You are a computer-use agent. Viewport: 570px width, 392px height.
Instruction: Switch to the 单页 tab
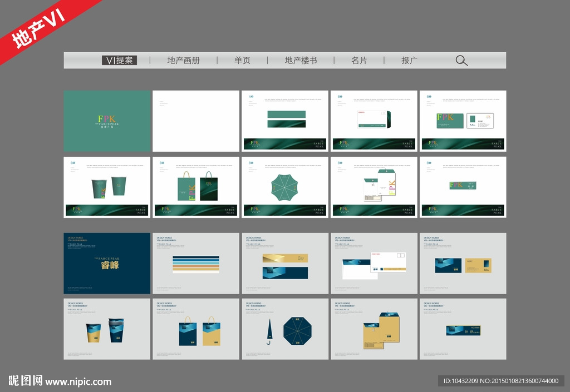(243, 60)
